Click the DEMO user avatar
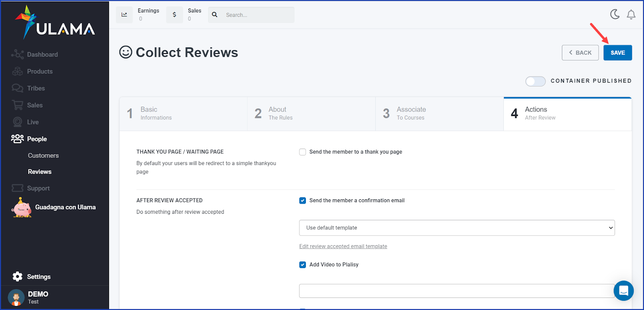The image size is (644, 310). [x=16, y=298]
